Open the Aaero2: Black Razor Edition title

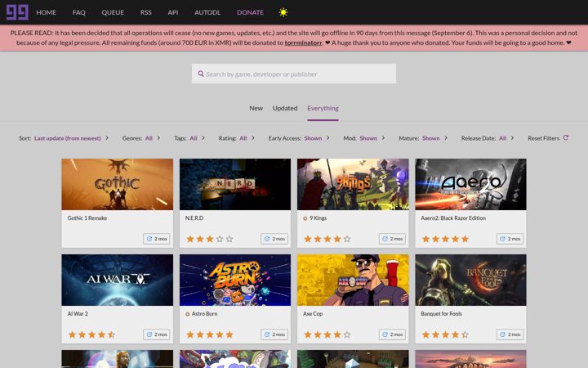[x=453, y=218]
